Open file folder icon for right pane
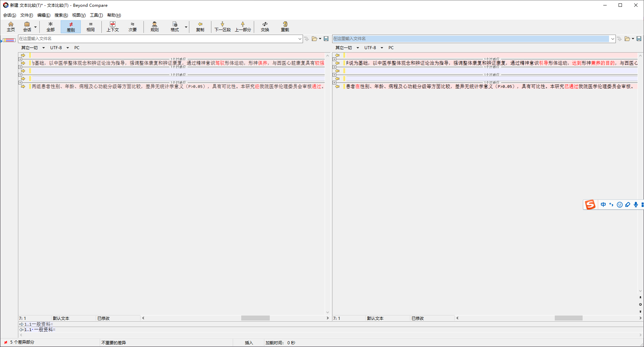Viewport: 644px width, 347px height. coord(627,39)
